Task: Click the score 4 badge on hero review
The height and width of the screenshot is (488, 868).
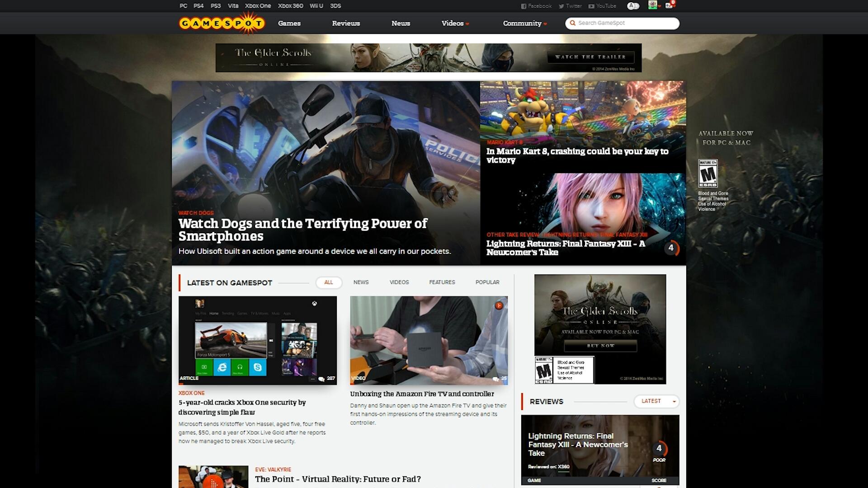Action: coord(671,248)
